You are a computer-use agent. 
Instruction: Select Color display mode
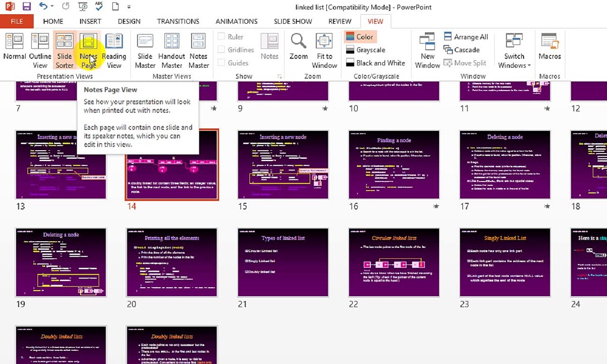pos(360,37)
